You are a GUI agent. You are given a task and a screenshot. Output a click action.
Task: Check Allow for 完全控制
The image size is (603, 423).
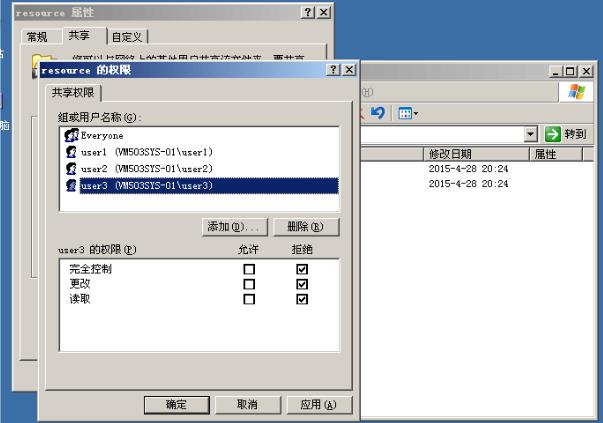coord(249,269)
